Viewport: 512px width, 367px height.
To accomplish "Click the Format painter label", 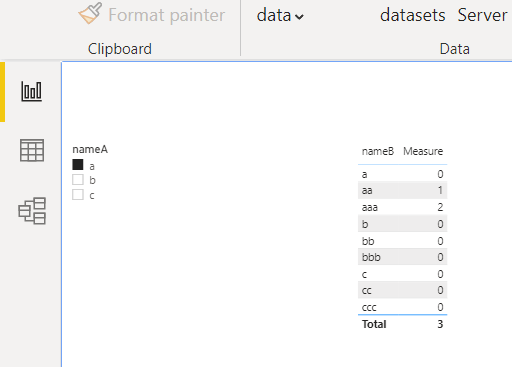I will [x=167, y=15].
